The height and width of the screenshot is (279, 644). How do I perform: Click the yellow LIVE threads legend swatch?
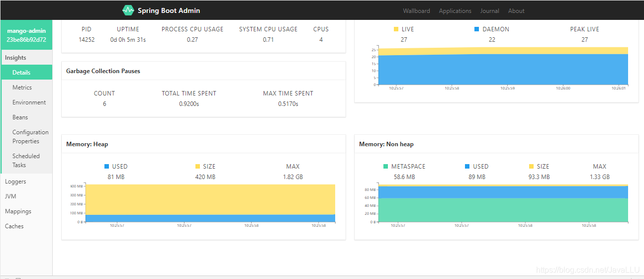pos(396,29)
